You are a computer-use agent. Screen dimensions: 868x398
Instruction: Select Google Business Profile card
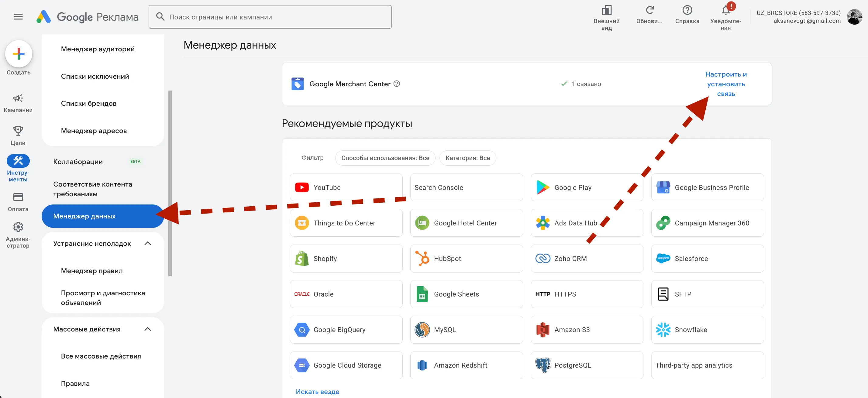(707, 187)
